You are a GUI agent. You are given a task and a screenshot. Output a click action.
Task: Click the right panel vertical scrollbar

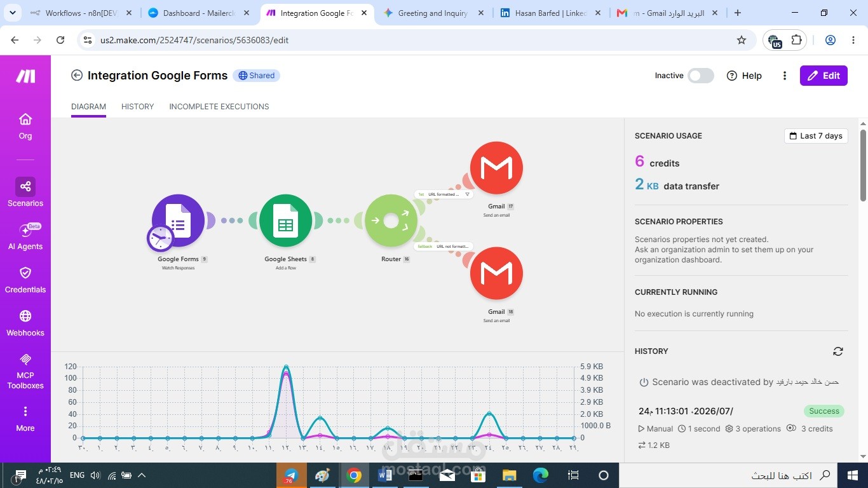coord(863,165)
